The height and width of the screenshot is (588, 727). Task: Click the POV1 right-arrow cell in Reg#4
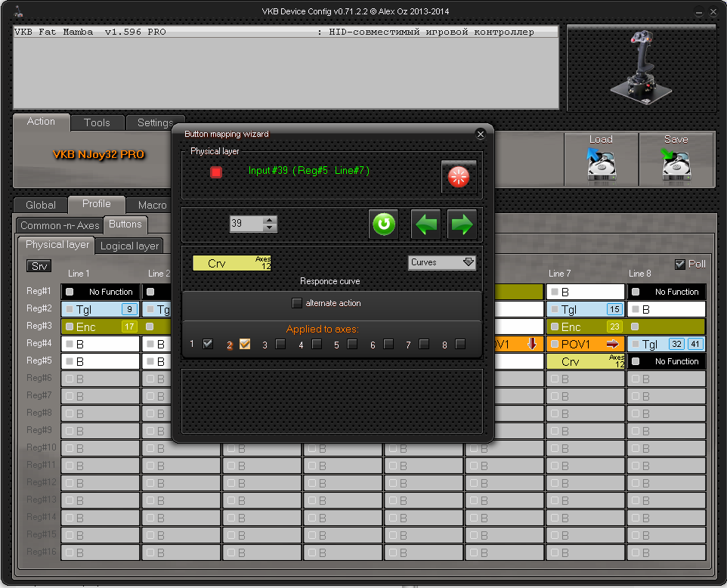(585, 344)
